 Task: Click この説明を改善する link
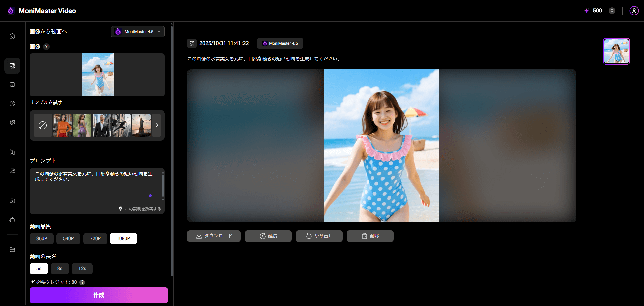(140, 209)
